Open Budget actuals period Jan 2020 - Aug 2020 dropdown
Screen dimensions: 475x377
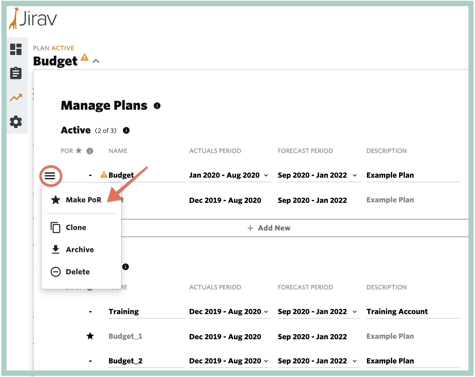pos(230,175)
